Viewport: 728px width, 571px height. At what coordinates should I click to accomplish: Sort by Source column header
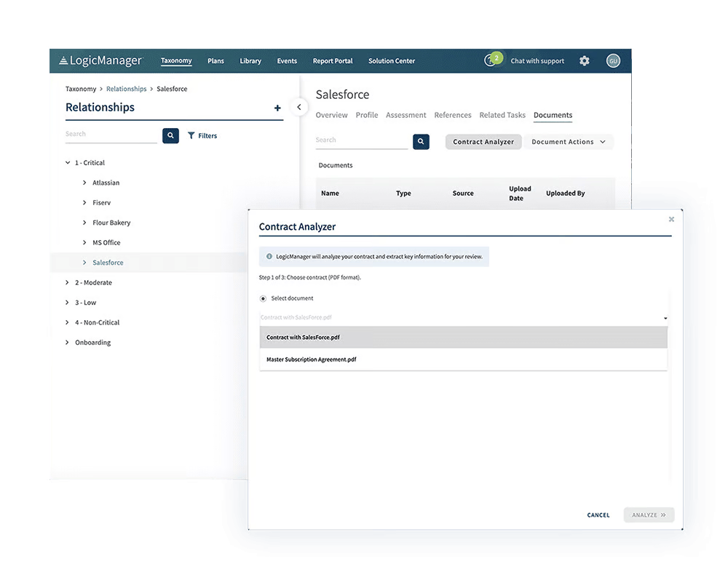(463, 193)
